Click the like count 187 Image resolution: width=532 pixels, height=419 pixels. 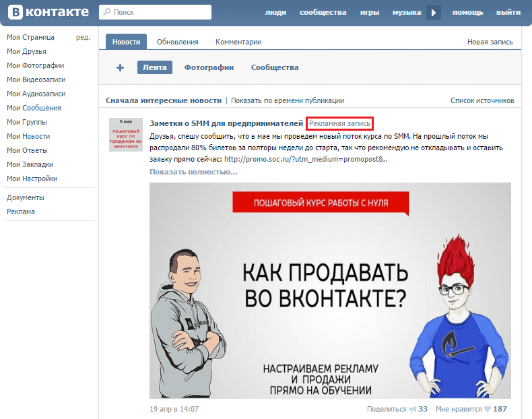[500, 409]
